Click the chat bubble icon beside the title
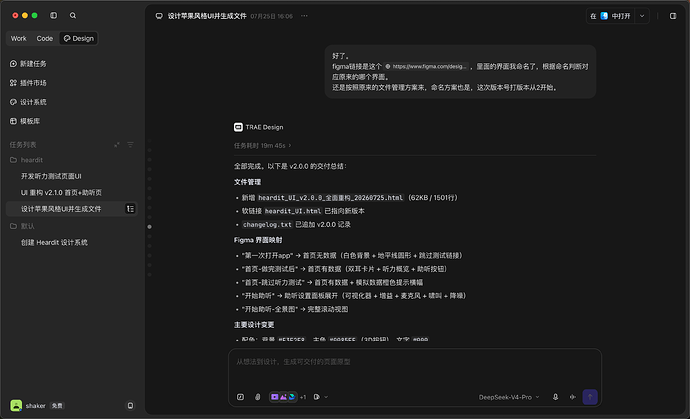Screen dimensions: 690x419 (159, 16)
